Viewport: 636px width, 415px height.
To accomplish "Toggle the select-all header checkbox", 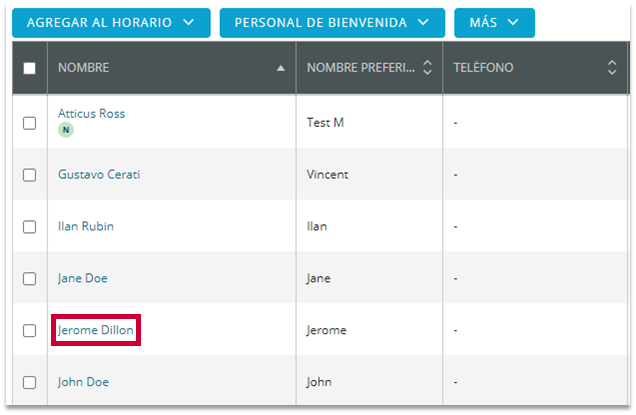I will [x=29, y=68].
